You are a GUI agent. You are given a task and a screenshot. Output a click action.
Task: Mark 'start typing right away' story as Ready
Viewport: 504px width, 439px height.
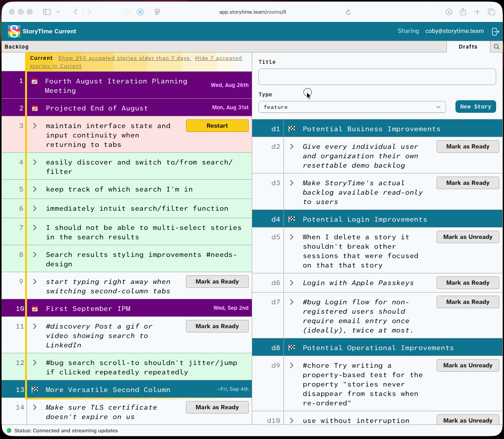(217, 282)
